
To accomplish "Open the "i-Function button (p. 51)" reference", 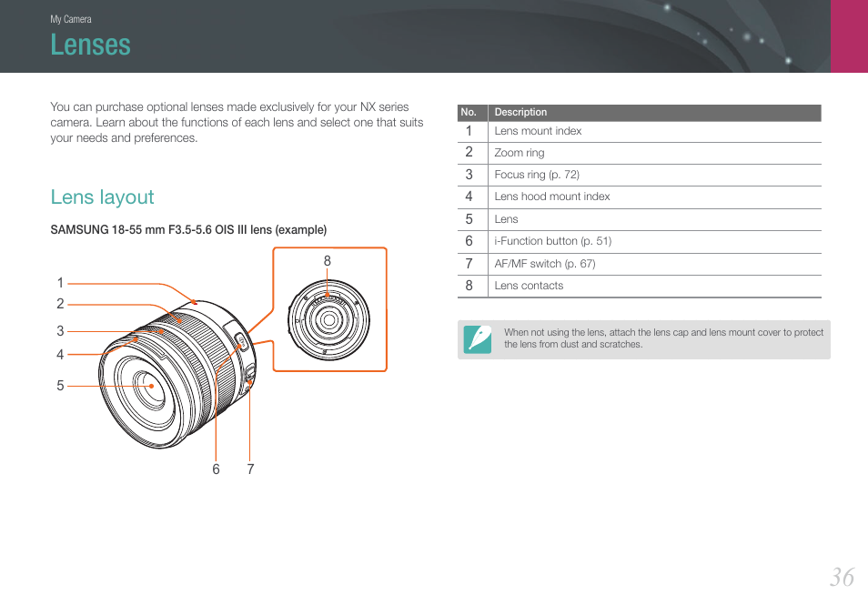I will tap(553, 241).
